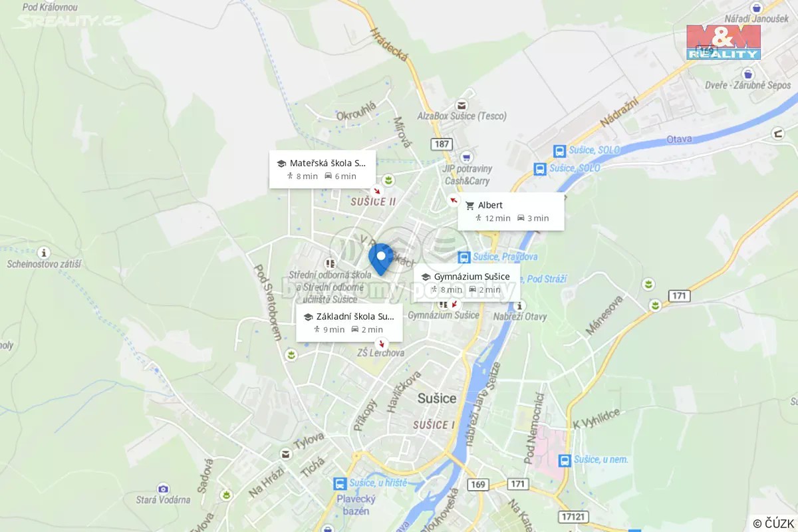Open the Albert shop info card
This screenshot has width=798, height=532.
coord(511,211)
